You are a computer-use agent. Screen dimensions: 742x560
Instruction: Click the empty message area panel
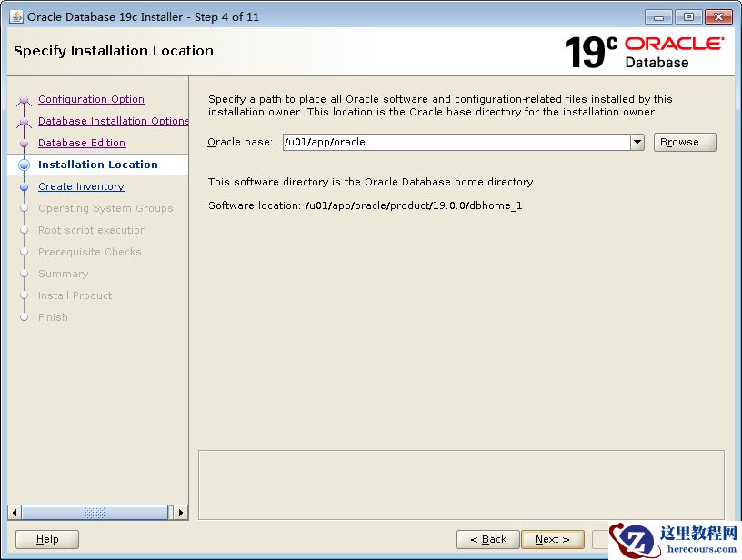coord(461,485)
